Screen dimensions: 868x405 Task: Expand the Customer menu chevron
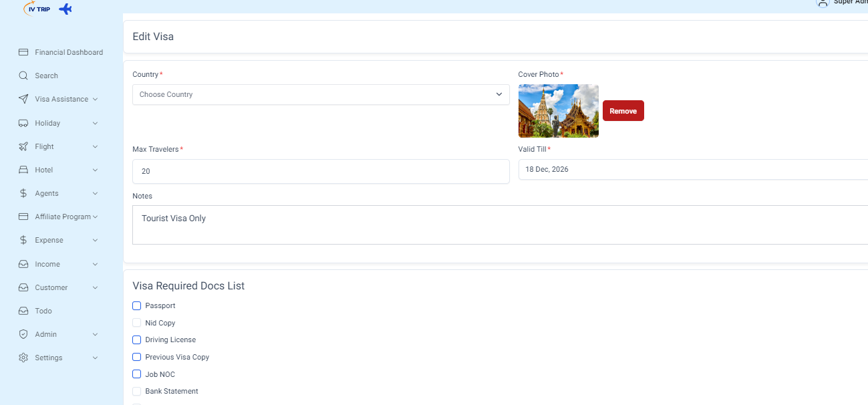click(x=95, y=287)
